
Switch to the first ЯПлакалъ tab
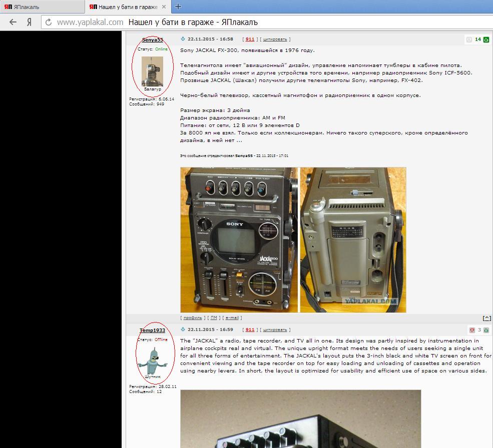click(40, 7)
